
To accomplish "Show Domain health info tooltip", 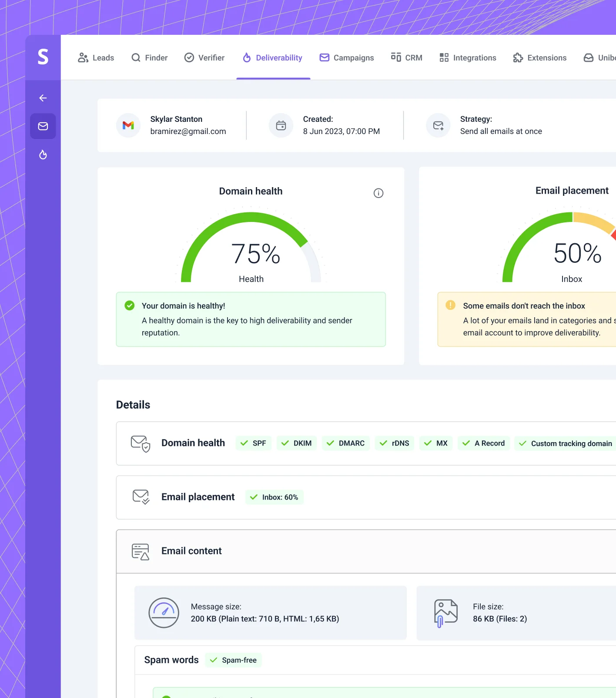I will click(378, 193).
